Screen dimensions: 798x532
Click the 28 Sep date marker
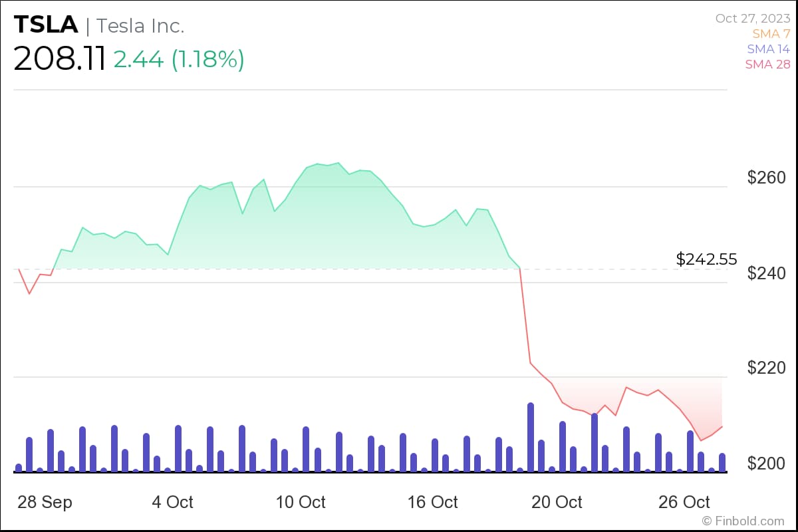pyautogui.click(x=44, y=502)
